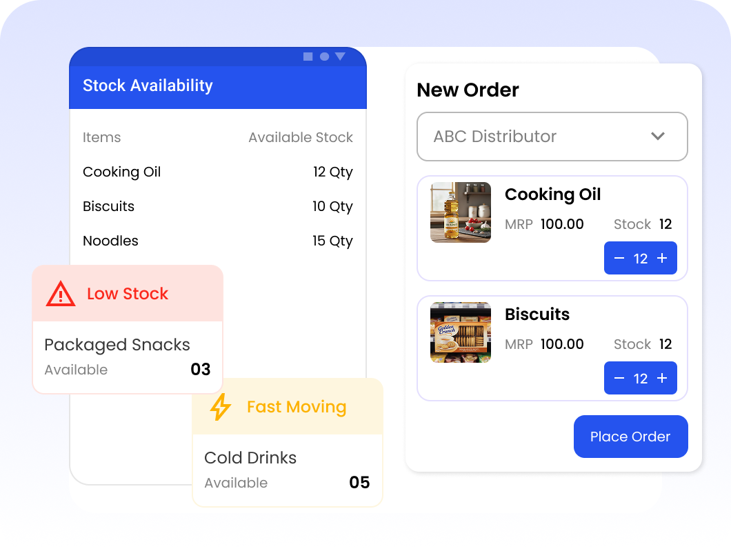
Task: Select Cooking Oil row in stock list
Action: [218, 172]
